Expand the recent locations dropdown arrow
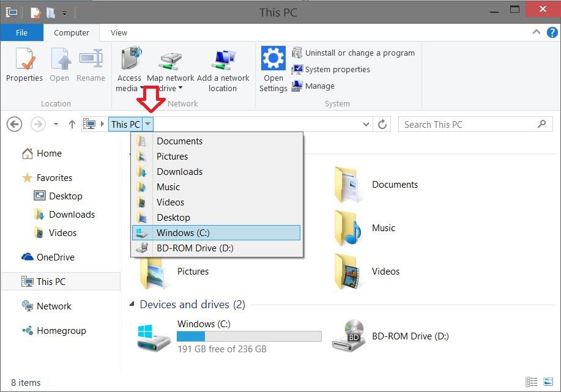 56,124
